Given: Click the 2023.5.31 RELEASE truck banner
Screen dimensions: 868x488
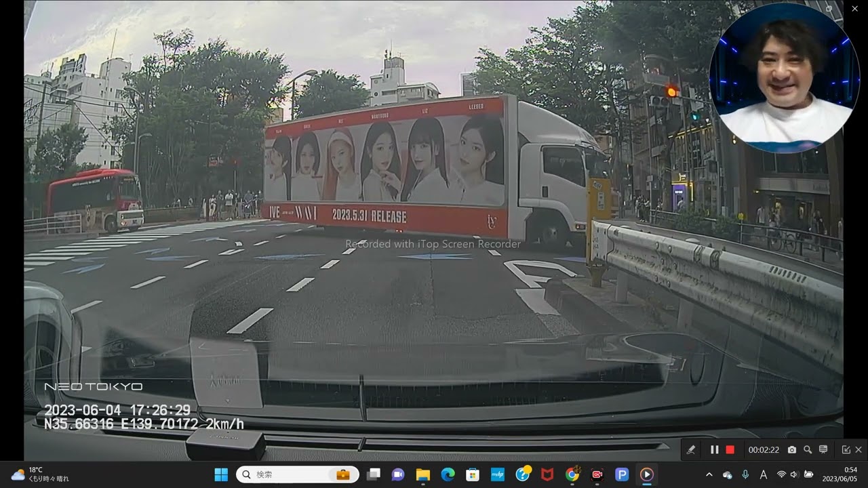Looking at the screenshot, I should tap(369, 216).
